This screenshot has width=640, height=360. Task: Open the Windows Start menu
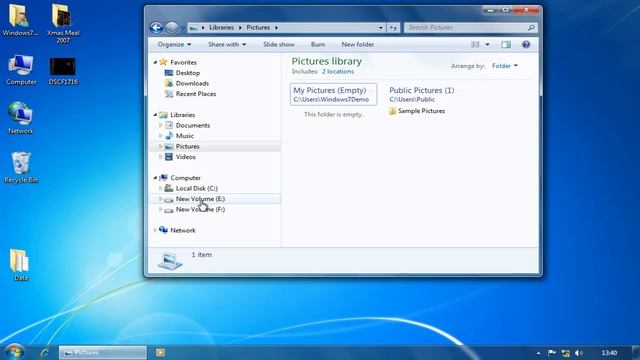(14, 352)
